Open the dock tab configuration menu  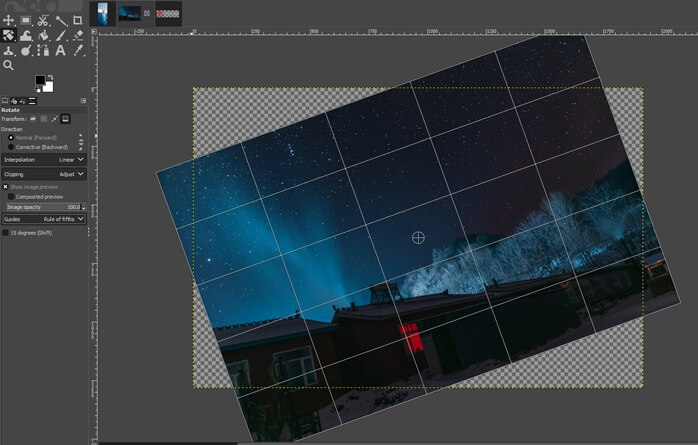(x=83, y=101)
